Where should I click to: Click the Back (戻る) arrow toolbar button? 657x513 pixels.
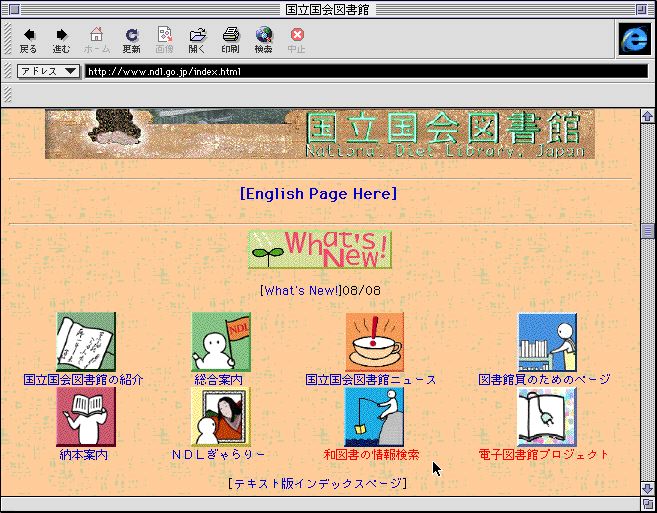[28, 40]
